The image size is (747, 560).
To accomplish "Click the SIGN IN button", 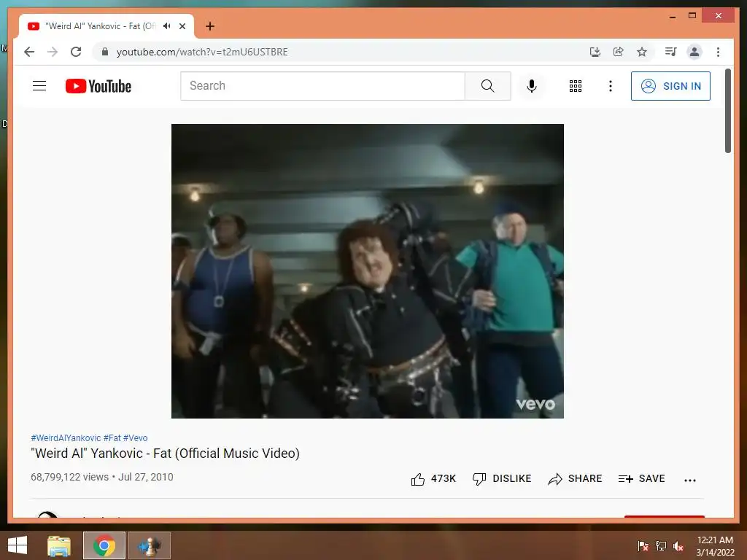I will (671, 86).
